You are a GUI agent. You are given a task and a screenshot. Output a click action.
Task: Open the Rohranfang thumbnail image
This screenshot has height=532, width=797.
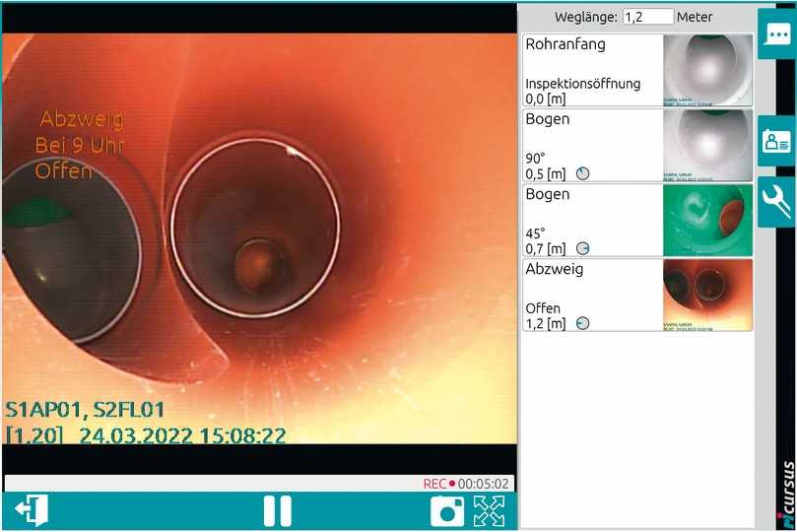tap(707, 69)
